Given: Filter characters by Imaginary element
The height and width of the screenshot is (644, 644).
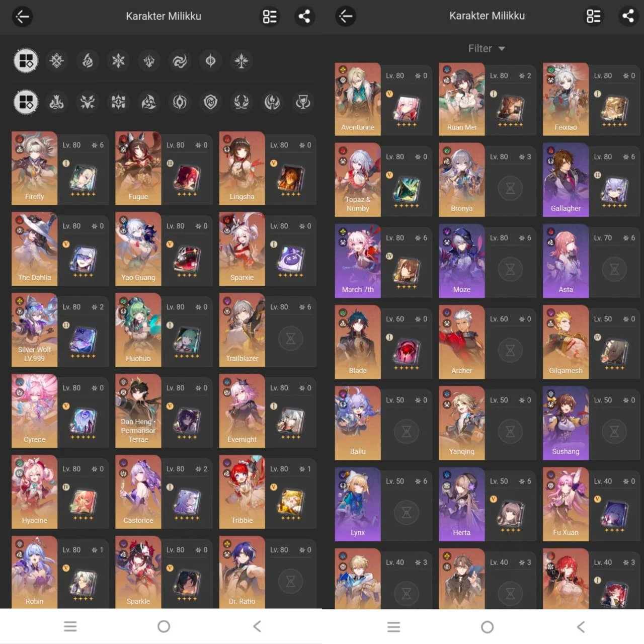Looking at the screenshot, I should point(242,61).
